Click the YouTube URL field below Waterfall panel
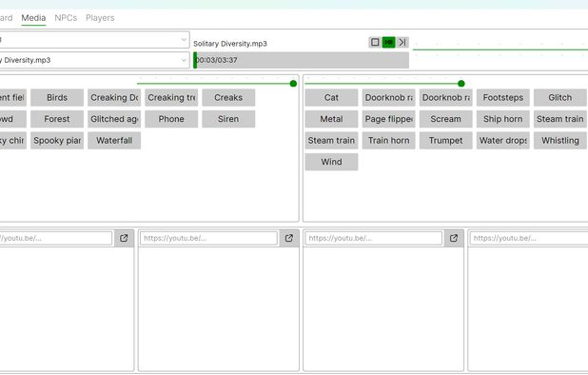The image size is (588, 375). (x=208, y=238)
